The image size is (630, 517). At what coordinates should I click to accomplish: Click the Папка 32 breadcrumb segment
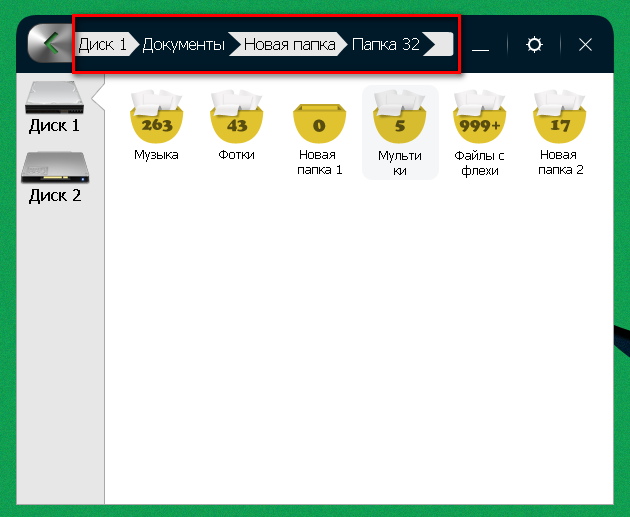click(x=385, y=45)
